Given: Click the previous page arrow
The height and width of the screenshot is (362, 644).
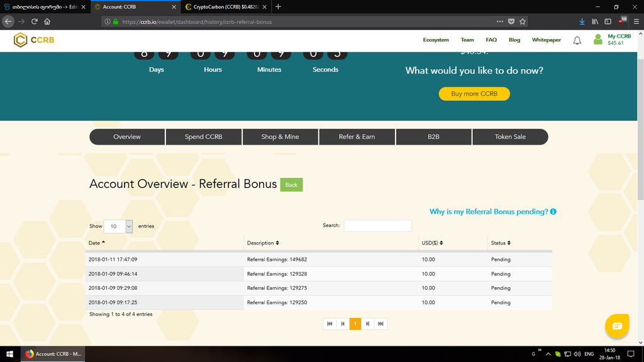Looking at the screenshot, I should (x=343, y=324).
